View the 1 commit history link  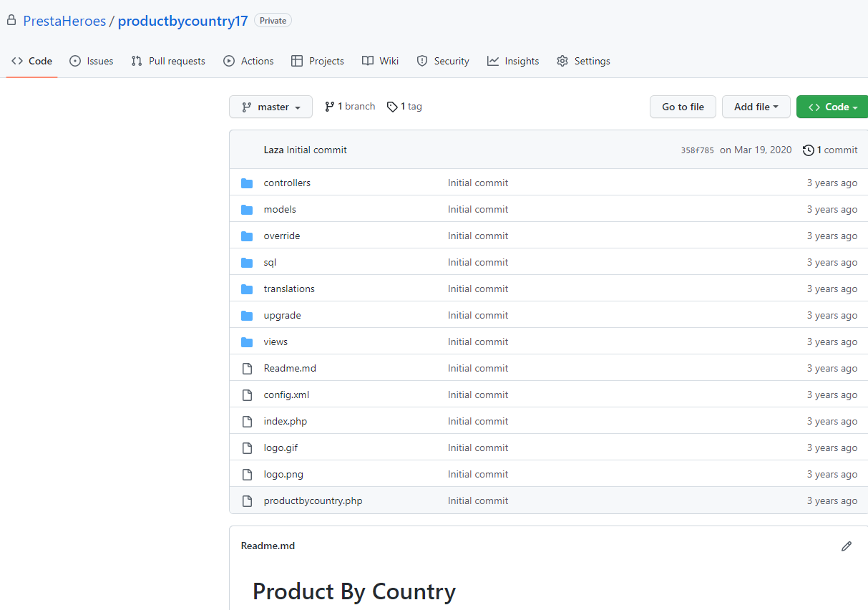click(x=830, y=150)
